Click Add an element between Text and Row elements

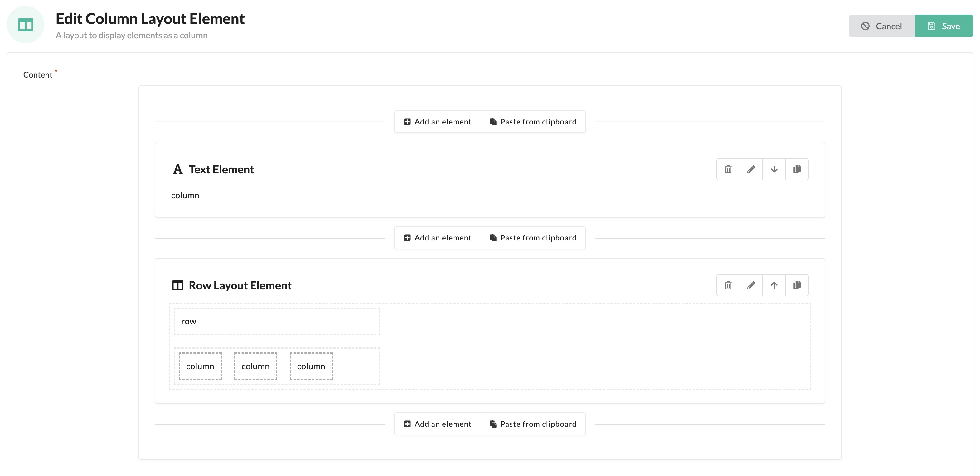pyautogui.click(x=437, y=237)
